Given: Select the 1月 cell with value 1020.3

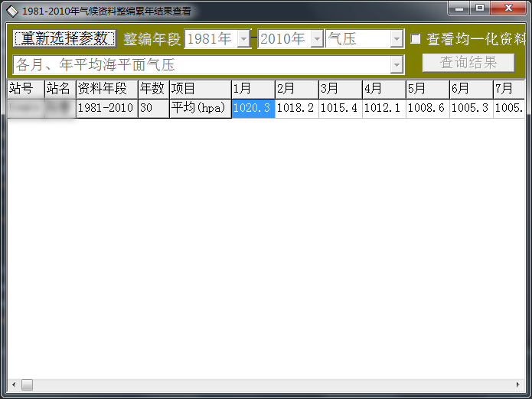Looking at the screenshot, I should click(253, 109).
